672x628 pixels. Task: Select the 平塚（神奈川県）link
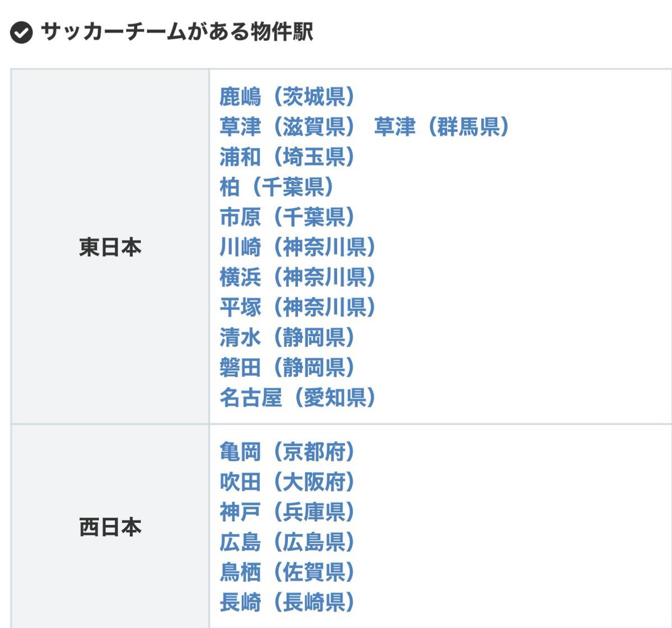coord(297,307)
